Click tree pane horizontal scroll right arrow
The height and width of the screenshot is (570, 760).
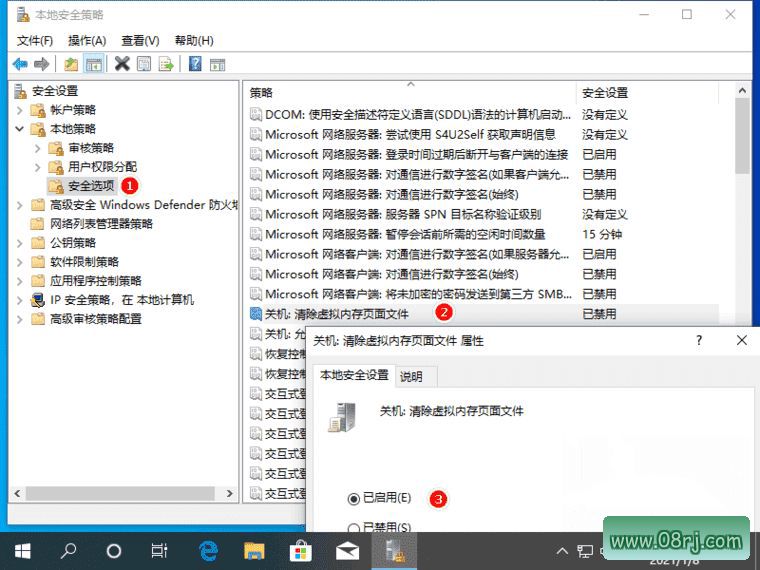point(229,493)
